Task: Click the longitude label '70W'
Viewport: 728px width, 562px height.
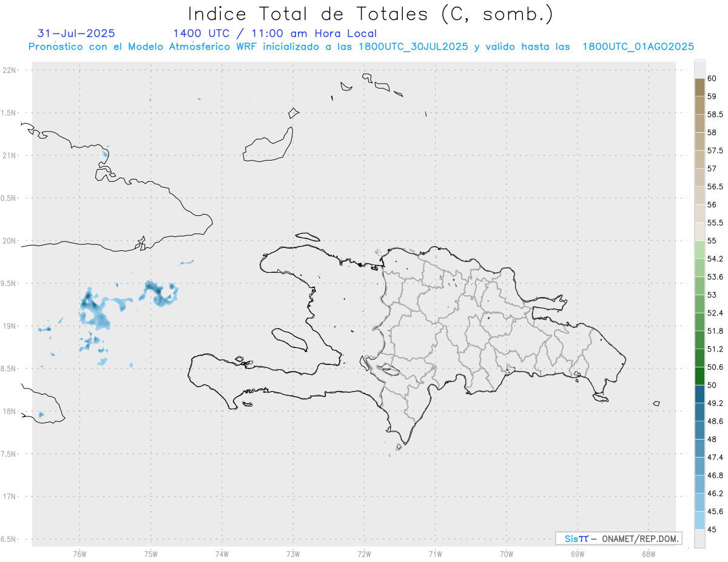Action: click(x=507, y=554)
